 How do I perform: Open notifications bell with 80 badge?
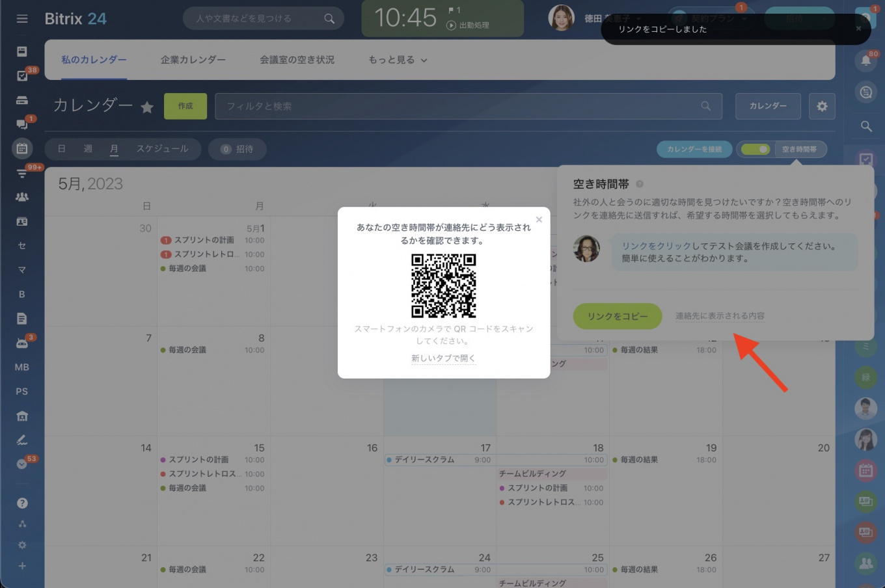[866, 60]
